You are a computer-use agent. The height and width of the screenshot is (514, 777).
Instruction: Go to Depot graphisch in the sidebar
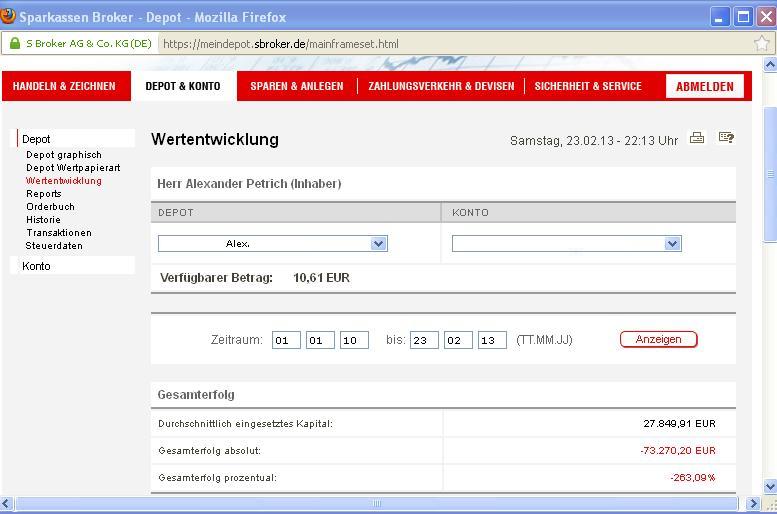64,155
